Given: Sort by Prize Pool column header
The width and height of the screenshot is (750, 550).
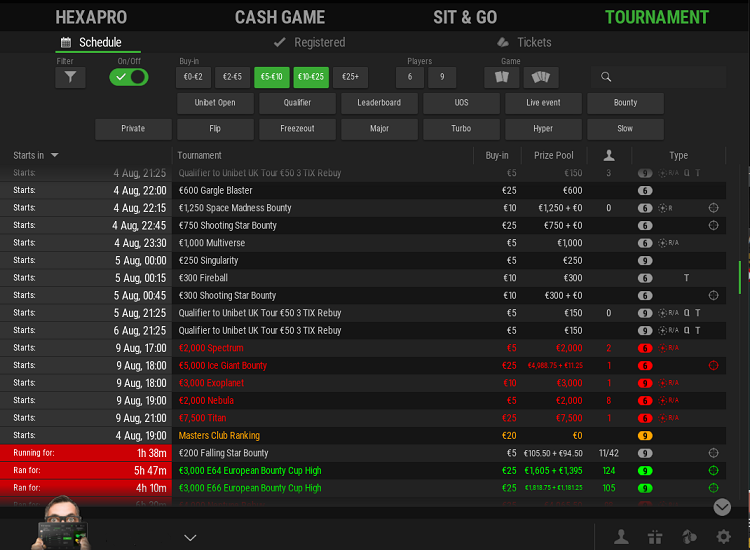Looking at the screenshot, I should coord(553,155).
